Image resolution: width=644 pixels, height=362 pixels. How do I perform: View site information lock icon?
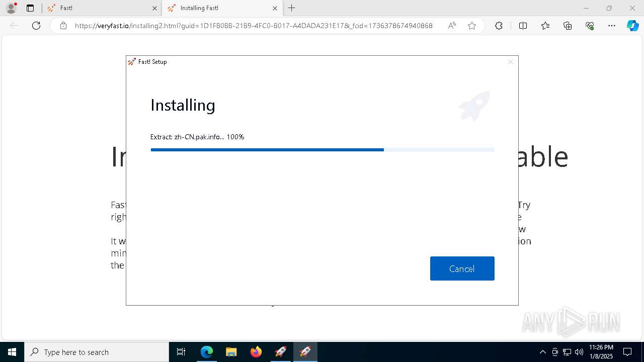coord(63,26)
